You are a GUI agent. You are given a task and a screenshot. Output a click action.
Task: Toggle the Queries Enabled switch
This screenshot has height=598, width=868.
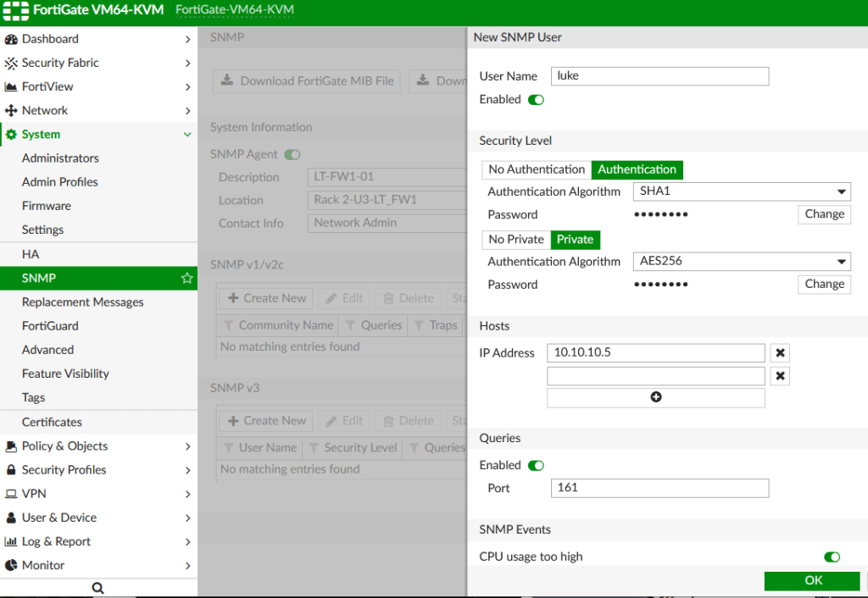536,465
